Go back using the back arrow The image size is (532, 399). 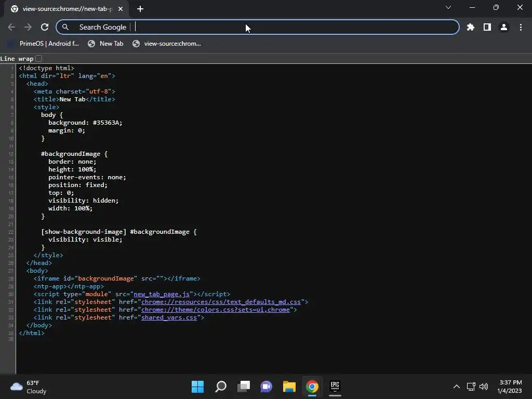(11, 27)
